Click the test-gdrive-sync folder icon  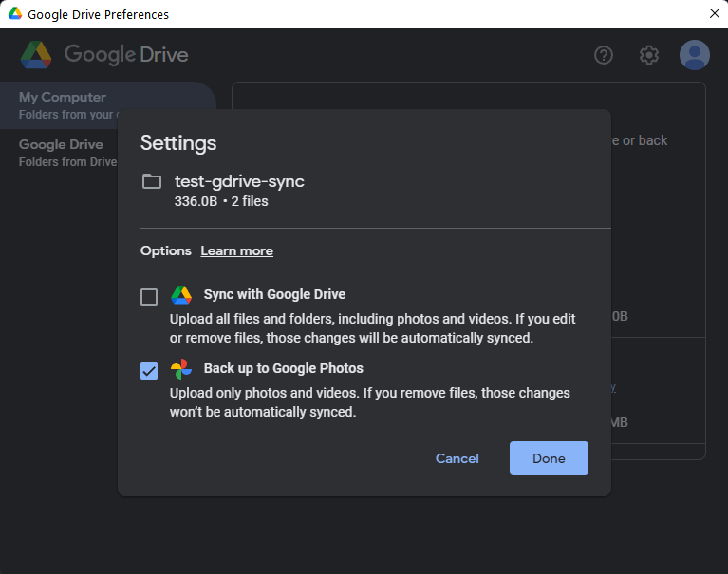(x=151, y=181)
